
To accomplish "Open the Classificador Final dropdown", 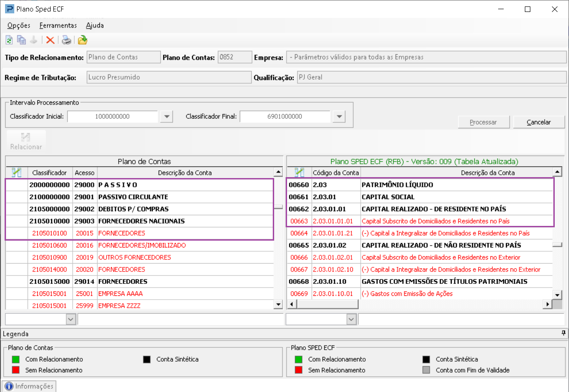I will coord(339,117).
